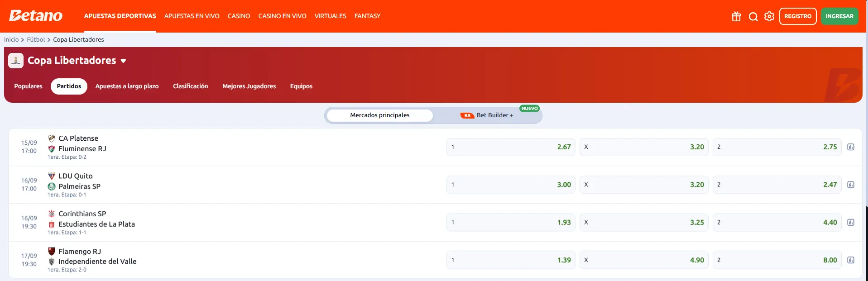
Task: Open stats icon for CA Platense match
Action: (851, 147)
